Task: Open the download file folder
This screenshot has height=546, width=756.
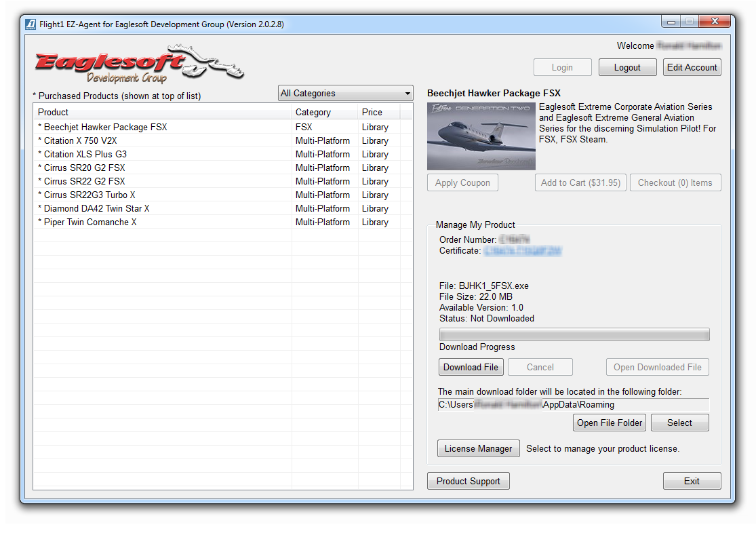Action: click(x=609, y=422)
